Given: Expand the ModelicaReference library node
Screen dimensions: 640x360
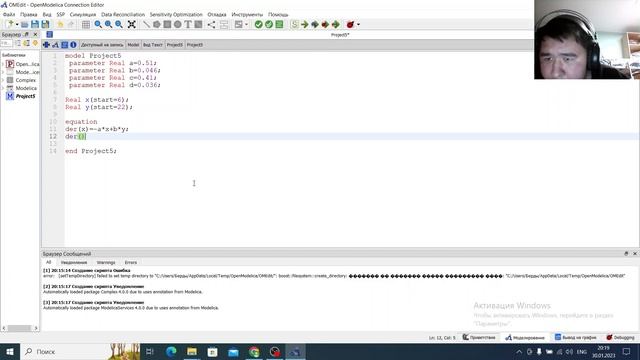Looking at the screenshot, I should [3, 72].
